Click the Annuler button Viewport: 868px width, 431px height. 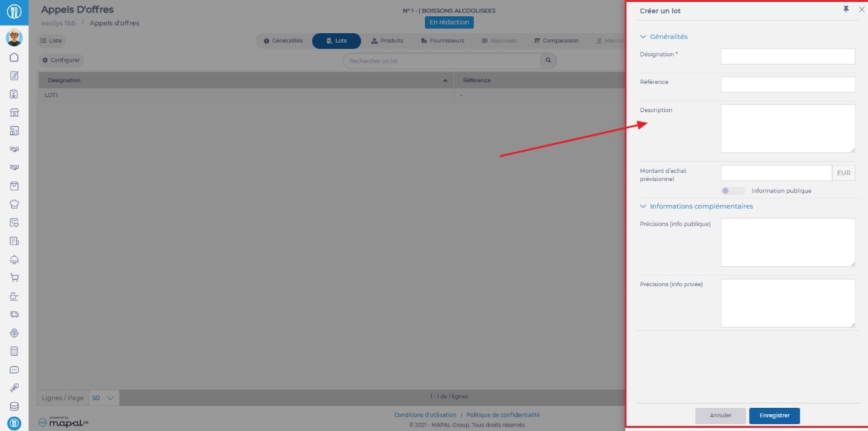(x=720, y=415)
